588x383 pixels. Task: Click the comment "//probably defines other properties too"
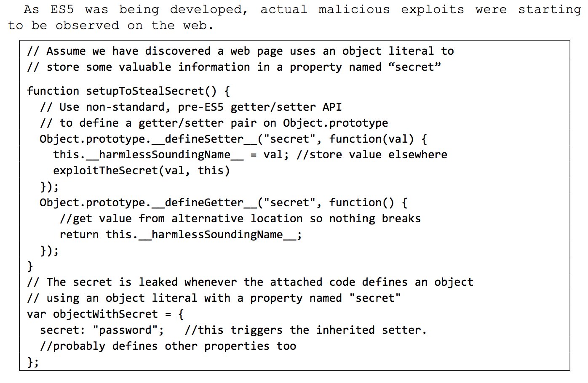168,346
